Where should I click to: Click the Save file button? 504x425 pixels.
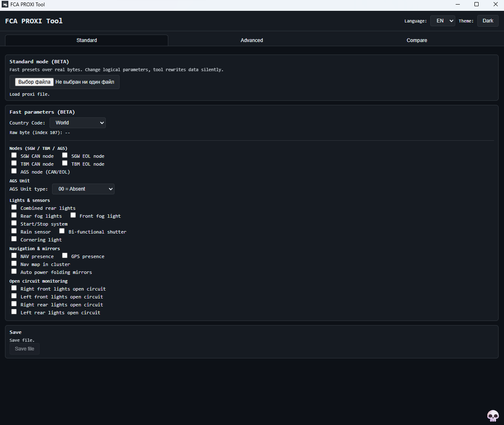[x=25, y=349]
